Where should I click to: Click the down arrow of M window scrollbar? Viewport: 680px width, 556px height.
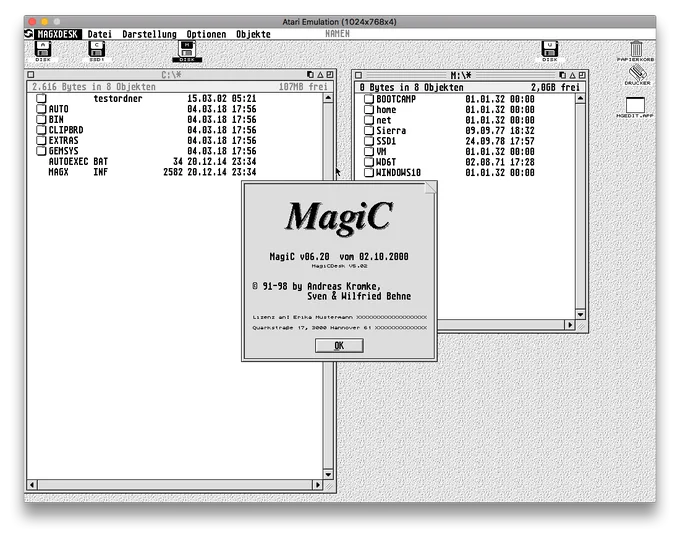tap(580, 314)
